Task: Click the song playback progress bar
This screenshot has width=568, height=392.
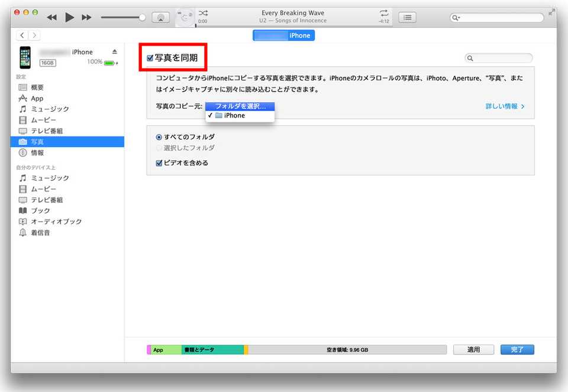Action: [293, 26]
